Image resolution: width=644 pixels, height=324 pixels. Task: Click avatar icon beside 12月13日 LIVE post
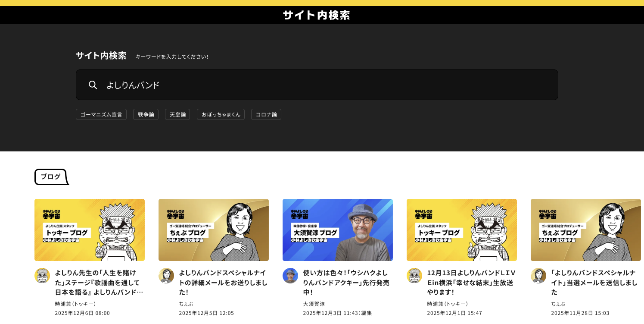click(414, 276)
